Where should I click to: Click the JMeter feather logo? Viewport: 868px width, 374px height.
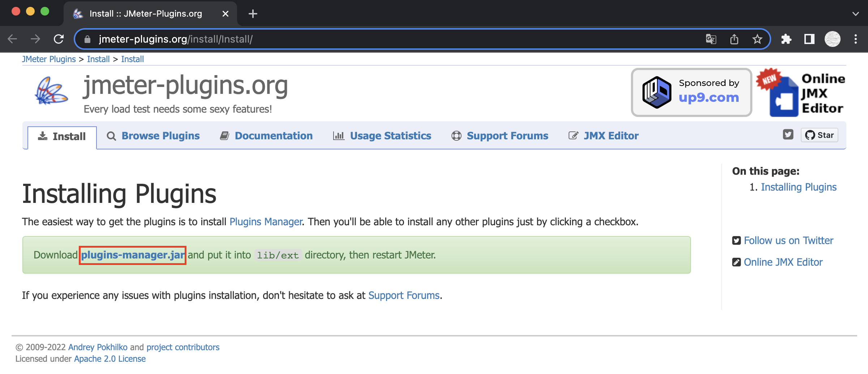click(51, 91)
